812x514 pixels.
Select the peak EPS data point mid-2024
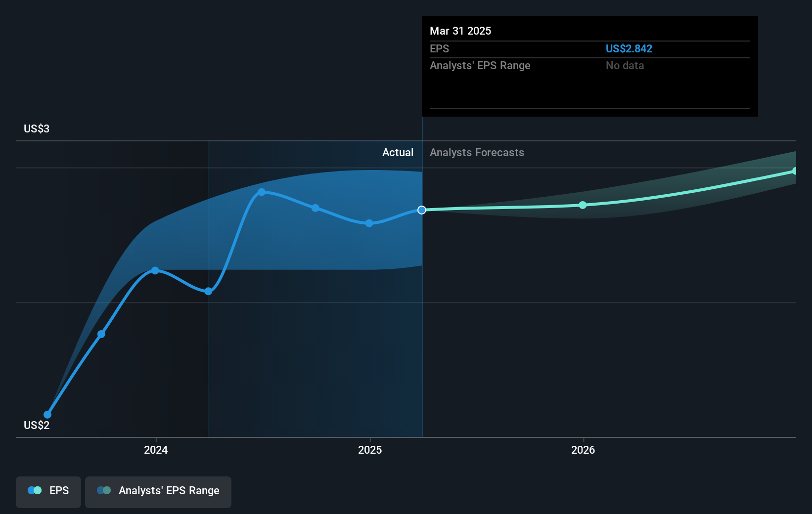262,192
